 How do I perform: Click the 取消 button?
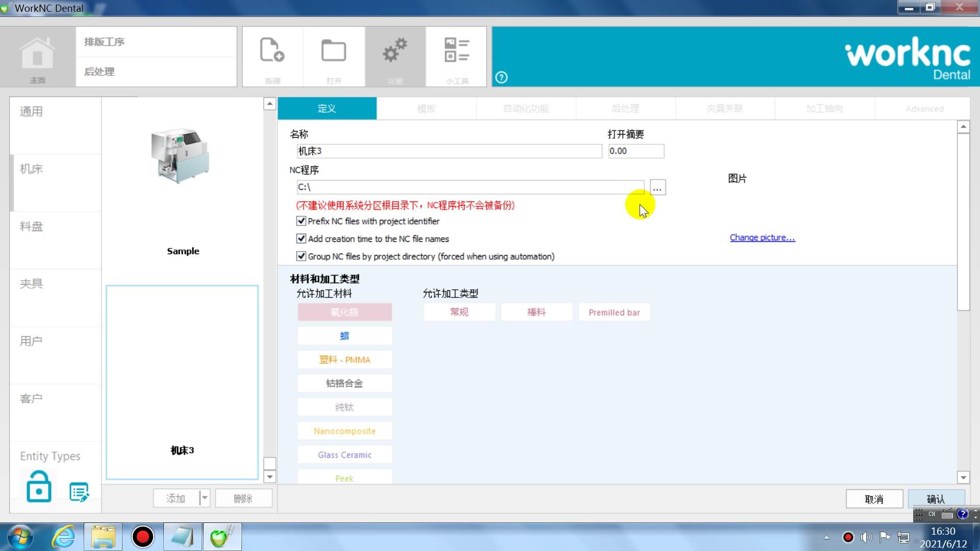[x=874, y=498]
